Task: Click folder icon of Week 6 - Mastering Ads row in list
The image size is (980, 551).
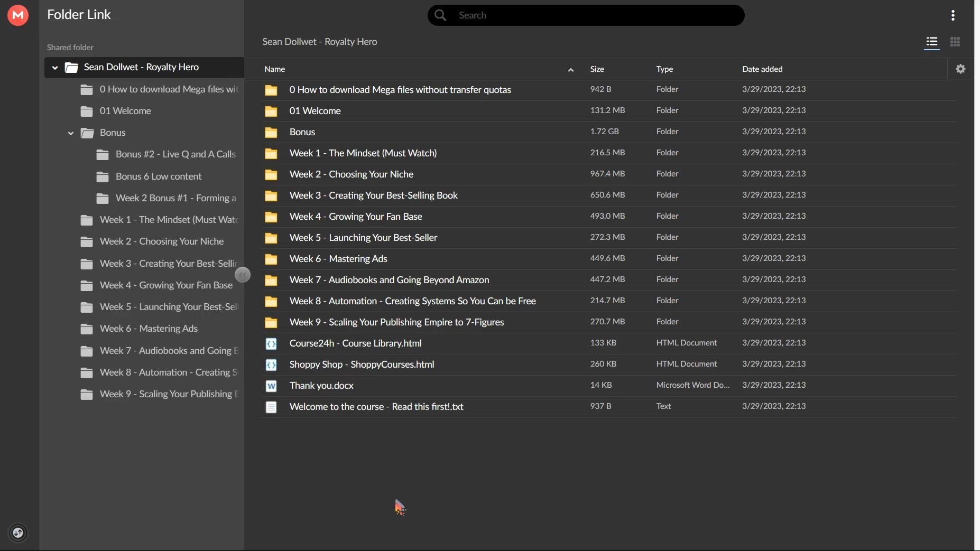Action: [271, 259]
